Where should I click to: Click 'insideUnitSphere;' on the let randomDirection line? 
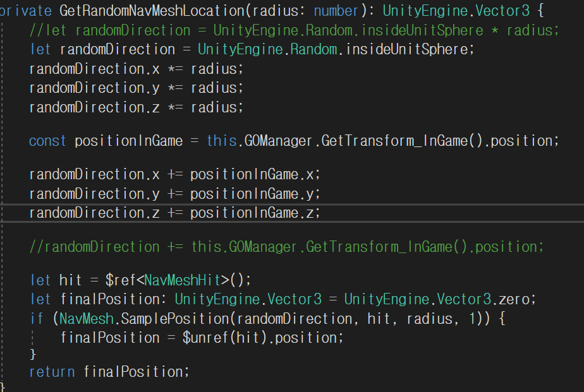coord(410,49)
